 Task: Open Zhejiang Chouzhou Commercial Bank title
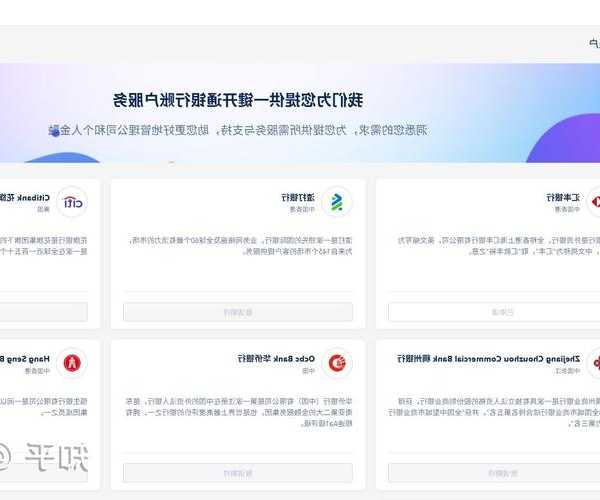click(x=488, y=359)
